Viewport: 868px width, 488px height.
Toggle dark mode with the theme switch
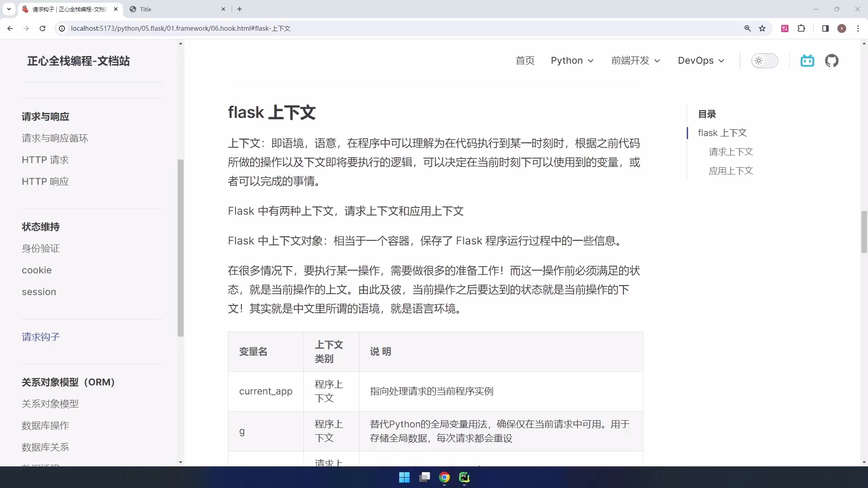(765, 61)
